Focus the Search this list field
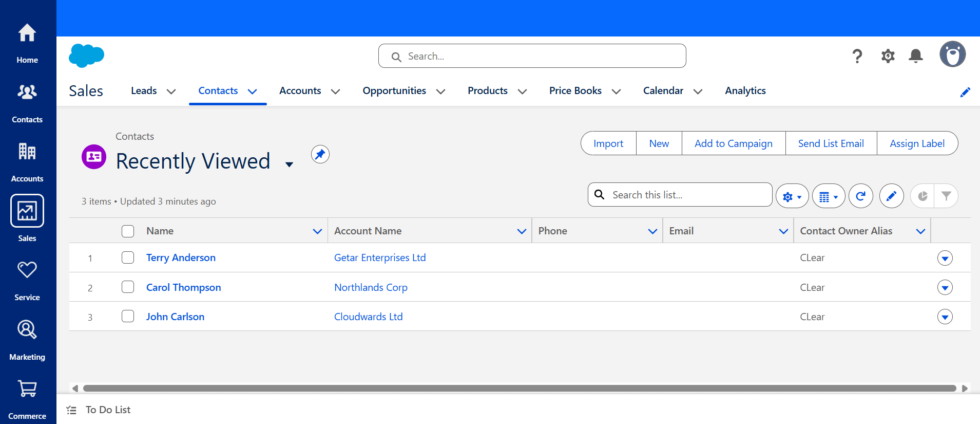The image size is (980, 424). tap(680, 195)
